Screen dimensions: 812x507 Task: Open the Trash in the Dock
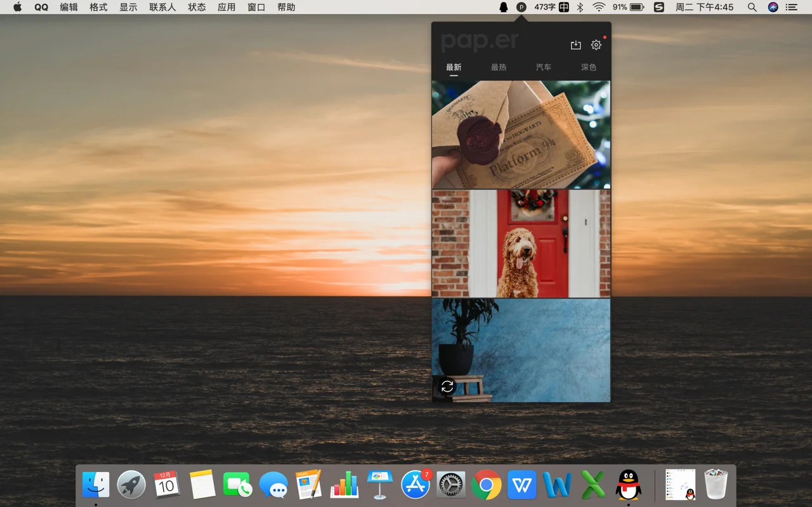716,485
